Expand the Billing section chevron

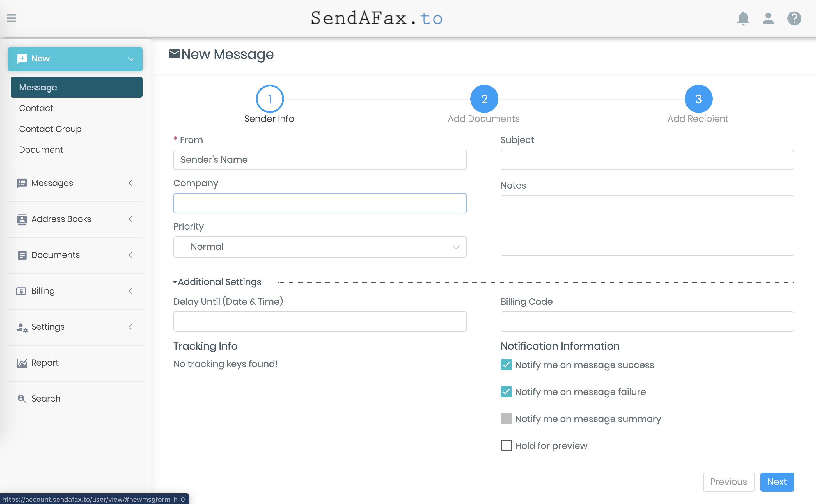coord(131,291)
